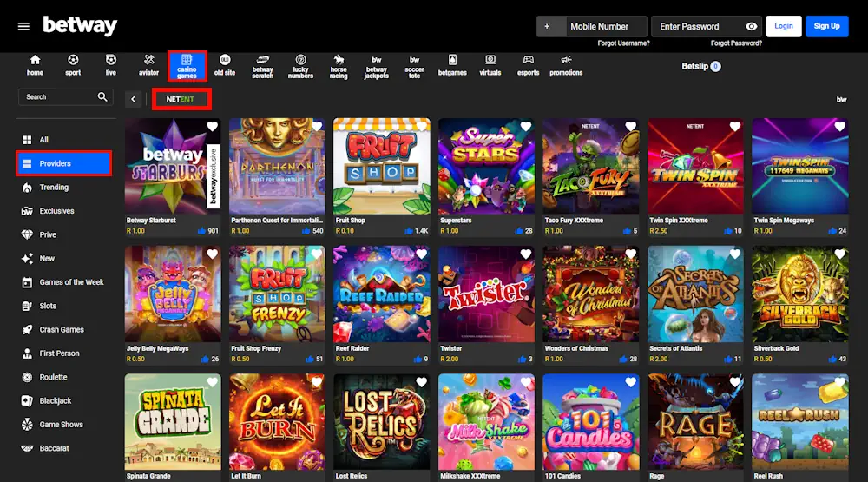Click Forgot Username link

[623, 43]
